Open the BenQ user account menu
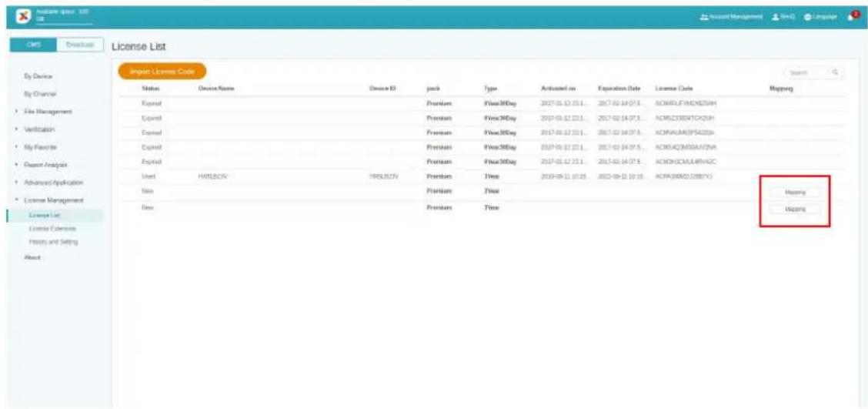Image resolution: width=868 pixels, height=409 pixels. (784, 17)
